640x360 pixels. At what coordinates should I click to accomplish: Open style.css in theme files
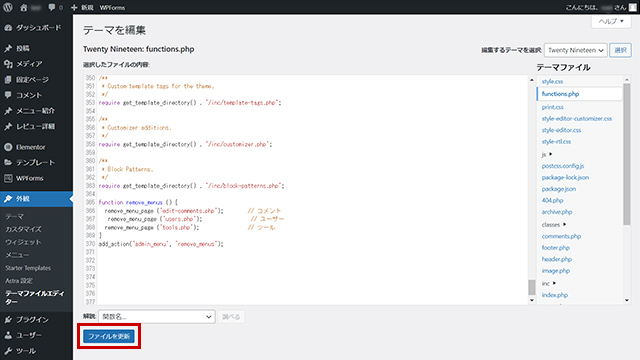point(552,82)
